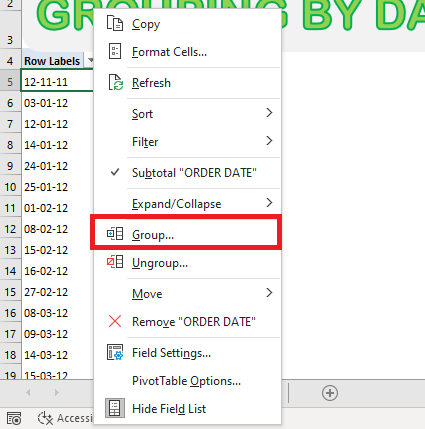Expand the Sort submenu arrow
Viewport: 425px width, 429px height.
coord(269,113)
